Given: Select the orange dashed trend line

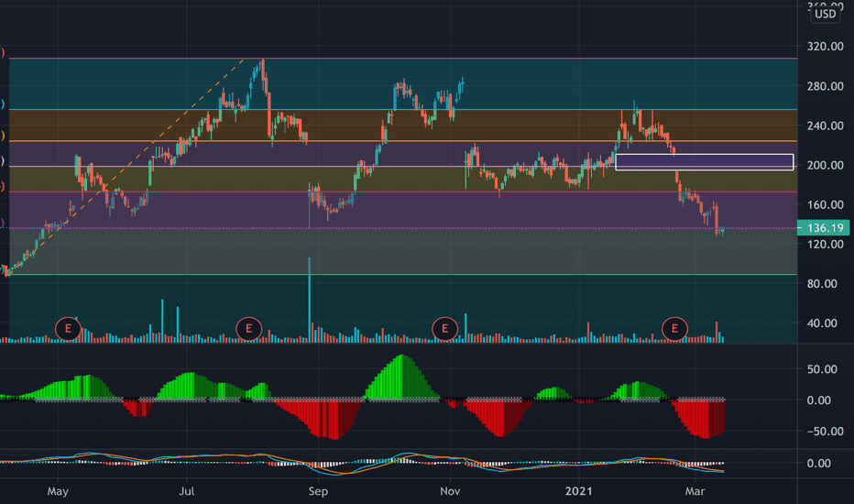Looking at the screenshot, I should click(126, 167).
